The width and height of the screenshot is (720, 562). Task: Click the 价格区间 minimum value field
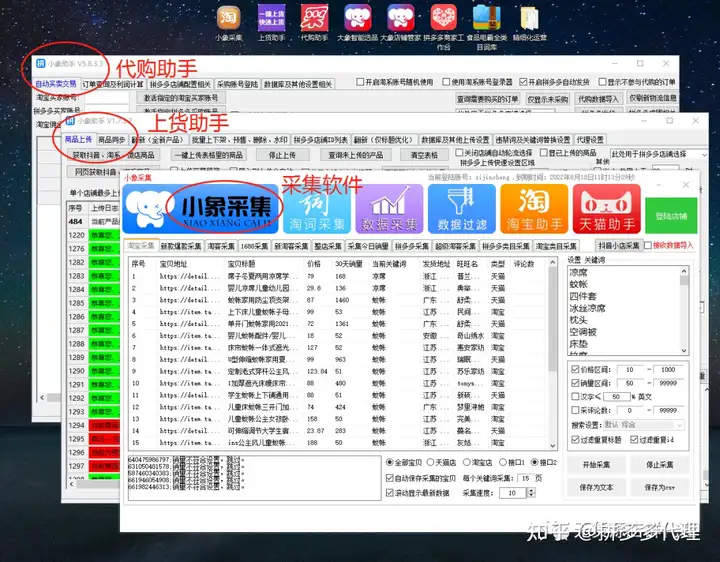pyautogui.click(x=630, y=369)
